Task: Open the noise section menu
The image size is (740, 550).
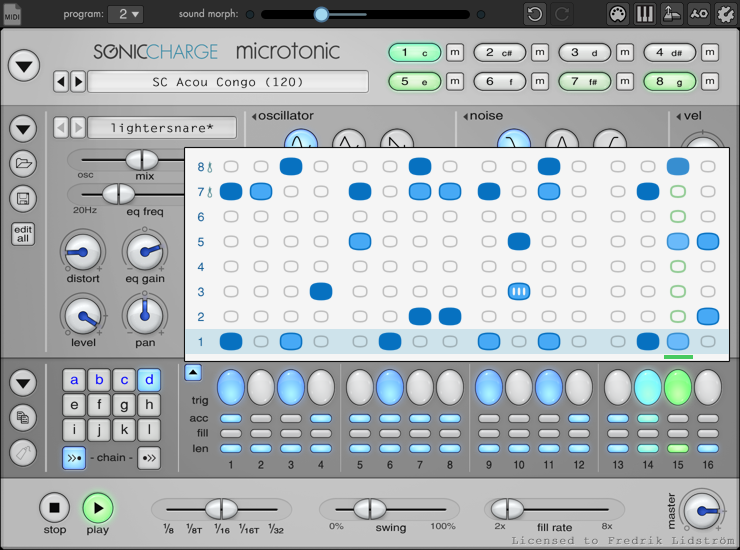Action: (483, 116)
